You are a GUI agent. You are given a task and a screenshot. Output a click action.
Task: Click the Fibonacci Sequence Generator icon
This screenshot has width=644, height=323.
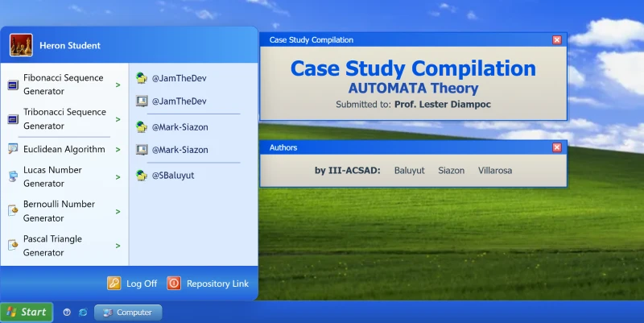pyautogui.click(x=13, y=85)
